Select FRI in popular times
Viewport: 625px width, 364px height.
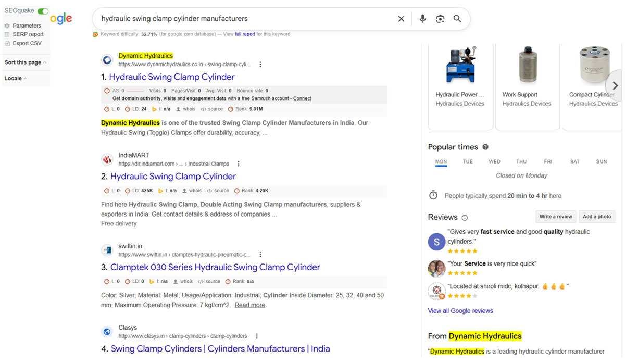click(548, 162)
